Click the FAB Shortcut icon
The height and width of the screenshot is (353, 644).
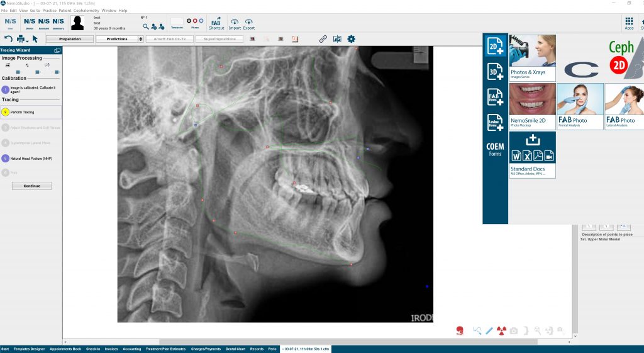pos(216,24)
